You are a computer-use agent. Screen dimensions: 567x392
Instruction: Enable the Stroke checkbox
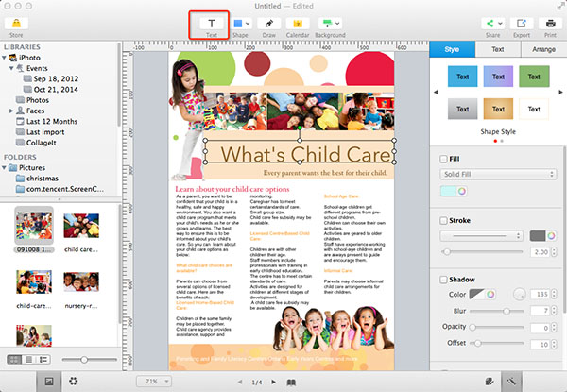[x=443, y=220]
